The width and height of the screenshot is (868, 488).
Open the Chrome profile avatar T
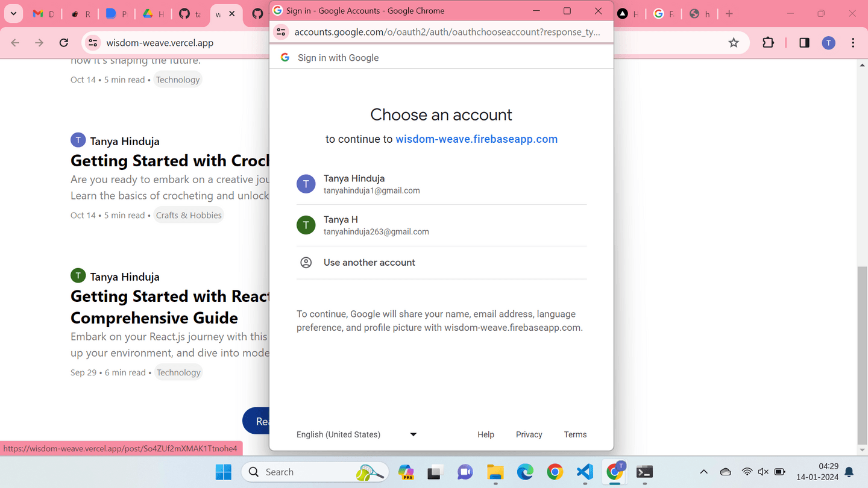tap(829, 43)
